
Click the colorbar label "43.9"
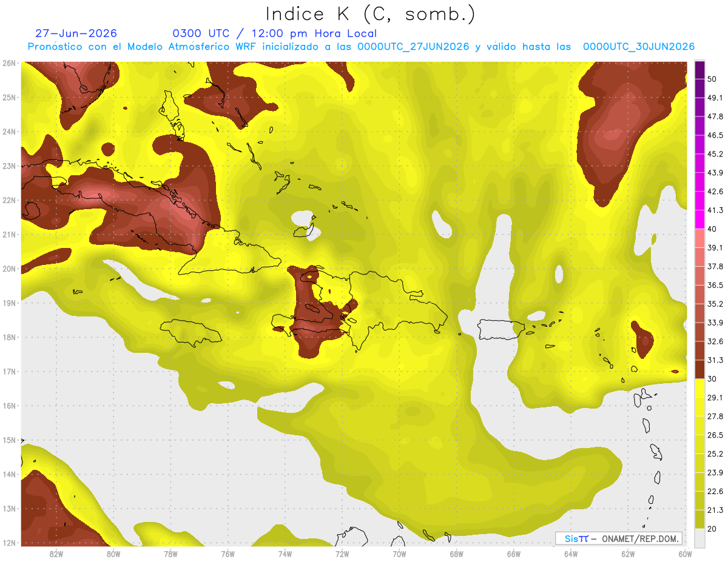(715, 172)
